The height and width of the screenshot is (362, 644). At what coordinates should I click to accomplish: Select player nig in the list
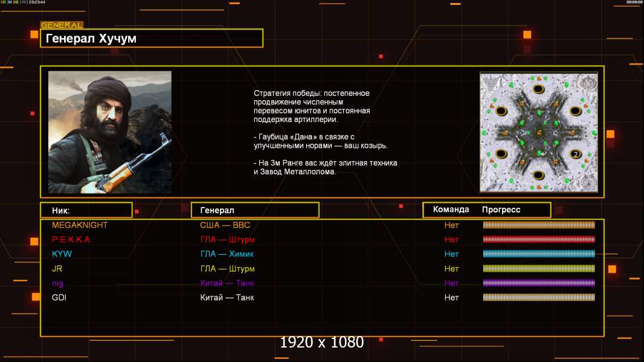[57, 284]
